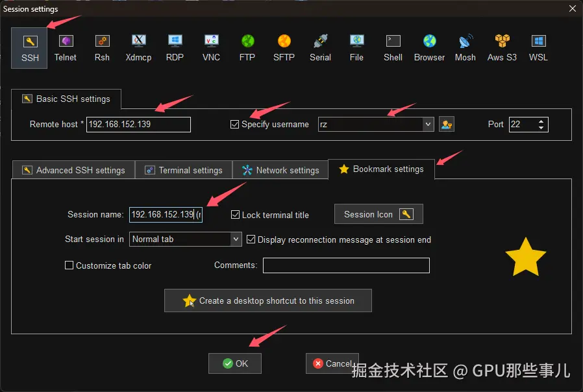This screenshot has height=392, width=583.
Task: Toggle Display reconnection message at session end
Action: (251, 239)
